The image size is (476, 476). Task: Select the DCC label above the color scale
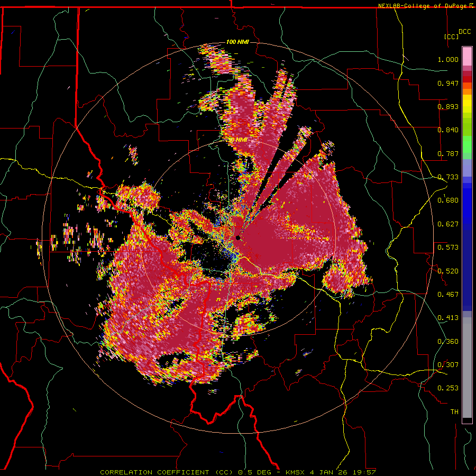[464, 32]
